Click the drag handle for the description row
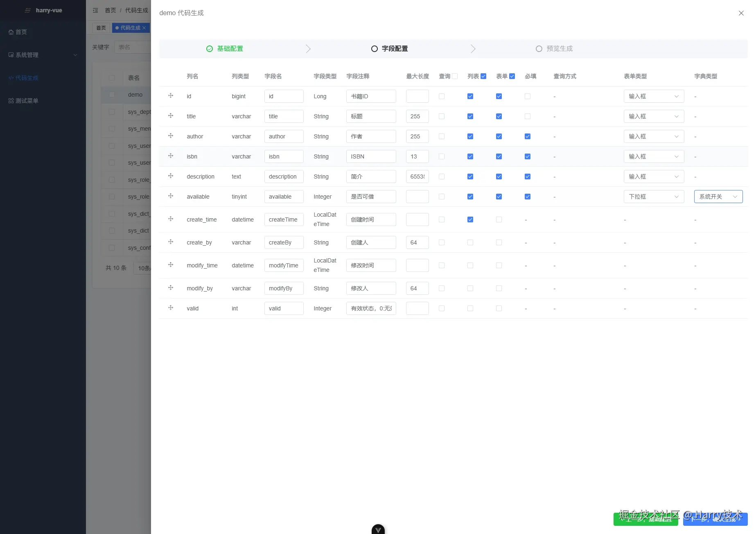Image resolution: width=756 pixels, height=534 pixels. (171, 176)
